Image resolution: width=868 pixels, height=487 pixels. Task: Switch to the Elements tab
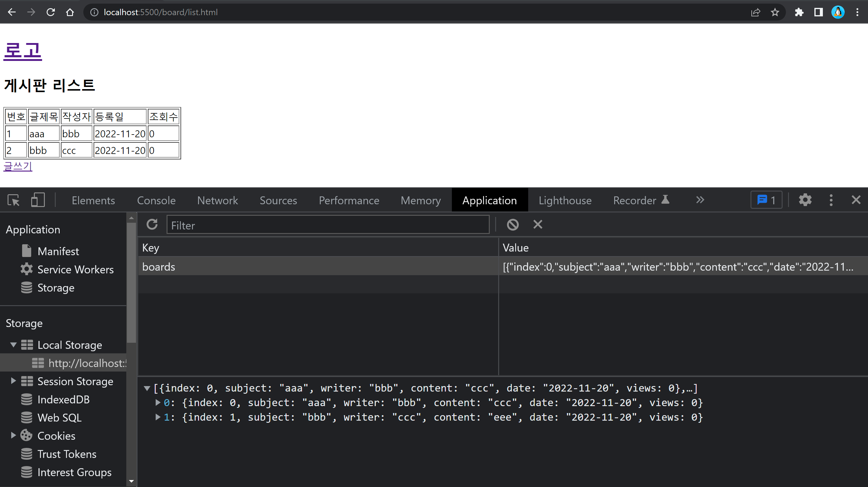click(93, 200)
